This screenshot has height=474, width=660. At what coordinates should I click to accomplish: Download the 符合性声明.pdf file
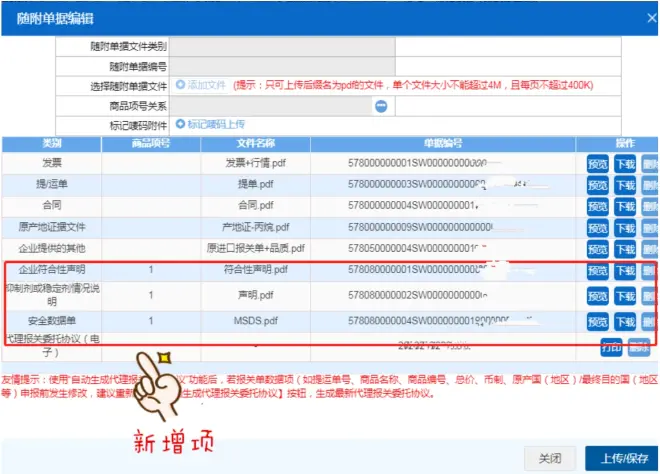625,270
